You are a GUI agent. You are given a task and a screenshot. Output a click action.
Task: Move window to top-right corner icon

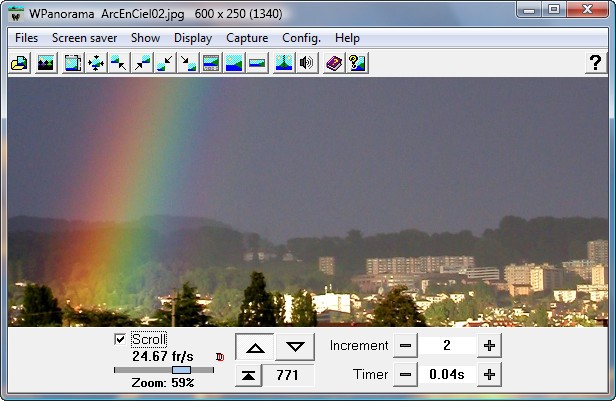point(142,63)
